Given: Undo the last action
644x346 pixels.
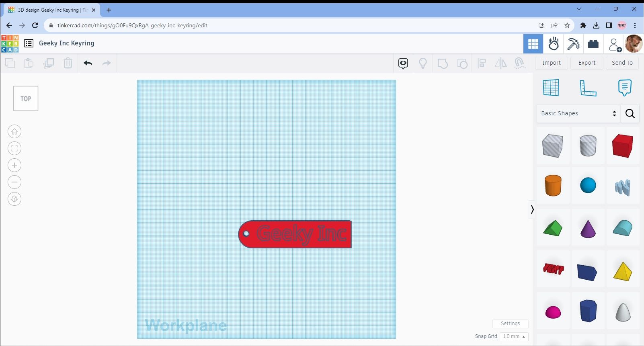Looking at the screenshot, I should (88, 63).
